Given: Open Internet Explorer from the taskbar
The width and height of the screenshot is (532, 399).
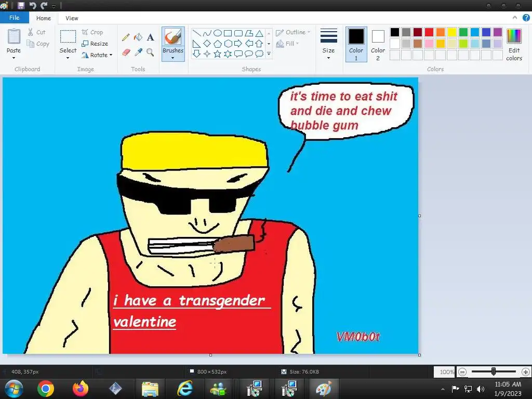Looking at the screenshot, I should (185, 389).
